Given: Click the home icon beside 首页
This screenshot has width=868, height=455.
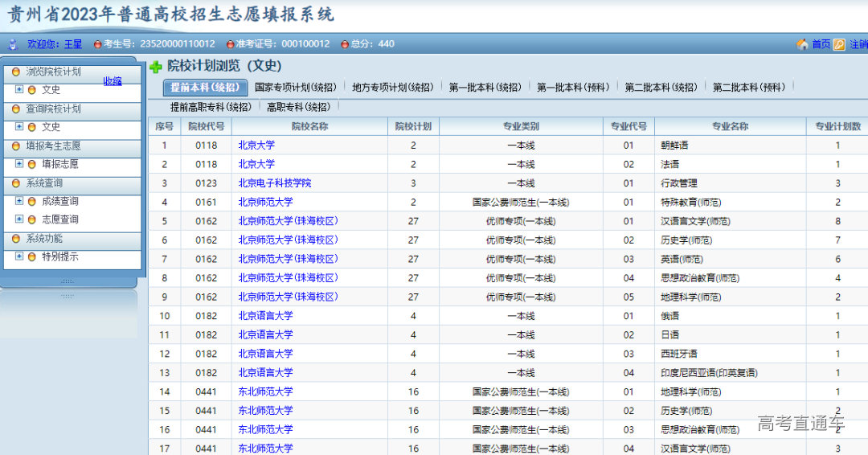Looking at the screenshot, I should click(802, 44).
